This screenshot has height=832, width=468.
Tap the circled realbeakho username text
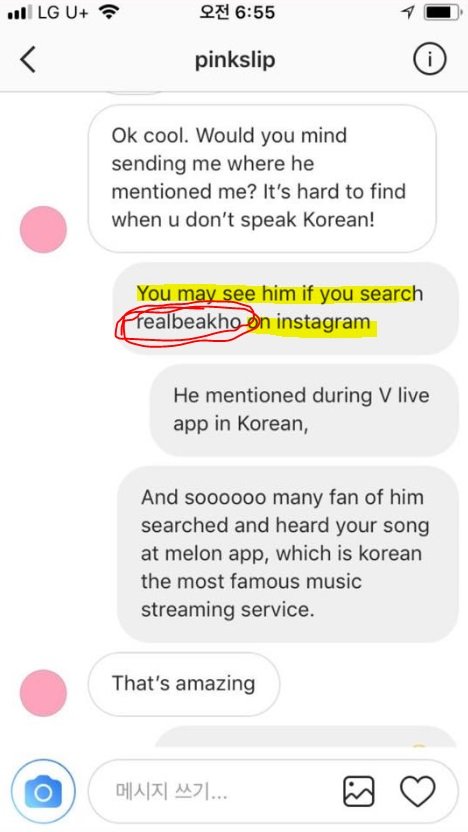click(191, 321)
